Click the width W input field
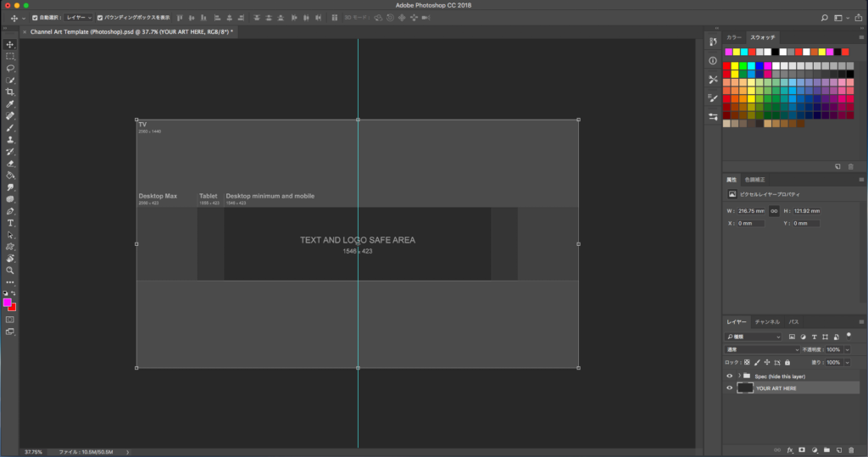 point(751,211)
